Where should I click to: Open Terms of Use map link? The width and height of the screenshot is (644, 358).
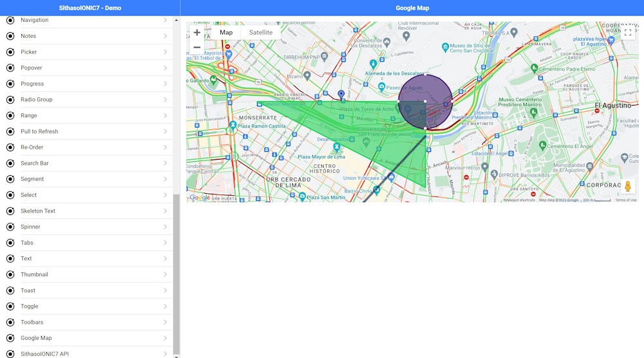tap(626, 200)
